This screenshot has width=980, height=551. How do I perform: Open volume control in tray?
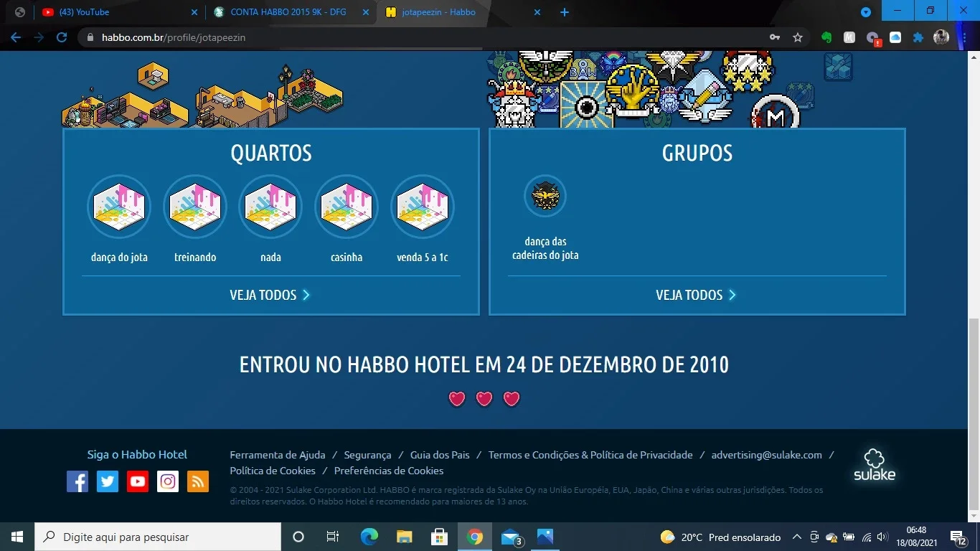click(883, 537)
